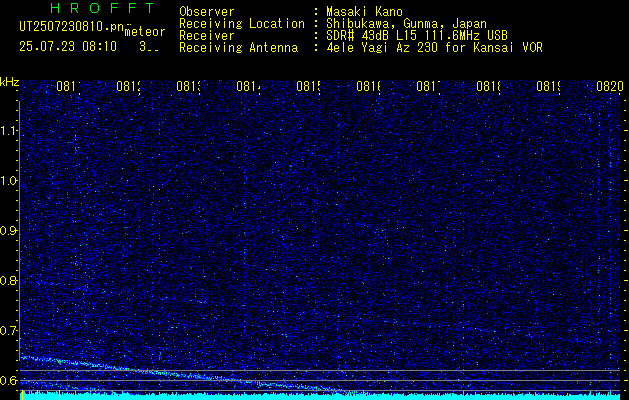Select the filename UT2507230810 text
The width and height of the screenshot is (629, 400).
[x=72, y=26]
